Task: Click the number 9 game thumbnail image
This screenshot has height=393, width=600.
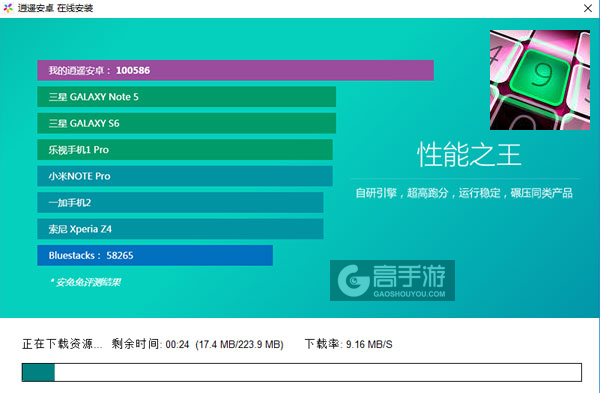Action: pyautogui.click(x=540, y=80)
